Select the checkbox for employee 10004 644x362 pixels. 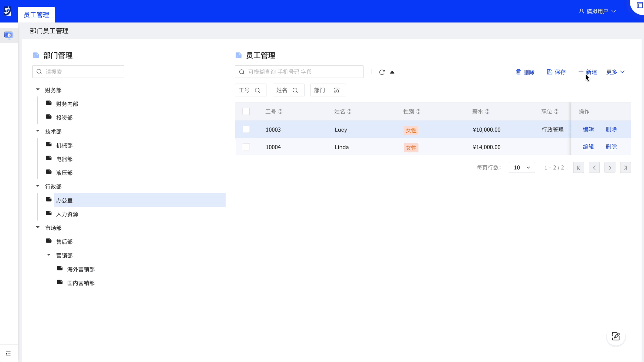pyautogui.click(x=246, y=147)
